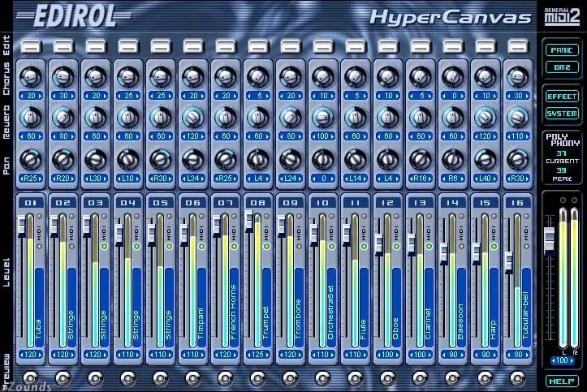Screen dimensions: 587x392
Task: Increase the master volume value 100
Action: click(x=572, y=360)
